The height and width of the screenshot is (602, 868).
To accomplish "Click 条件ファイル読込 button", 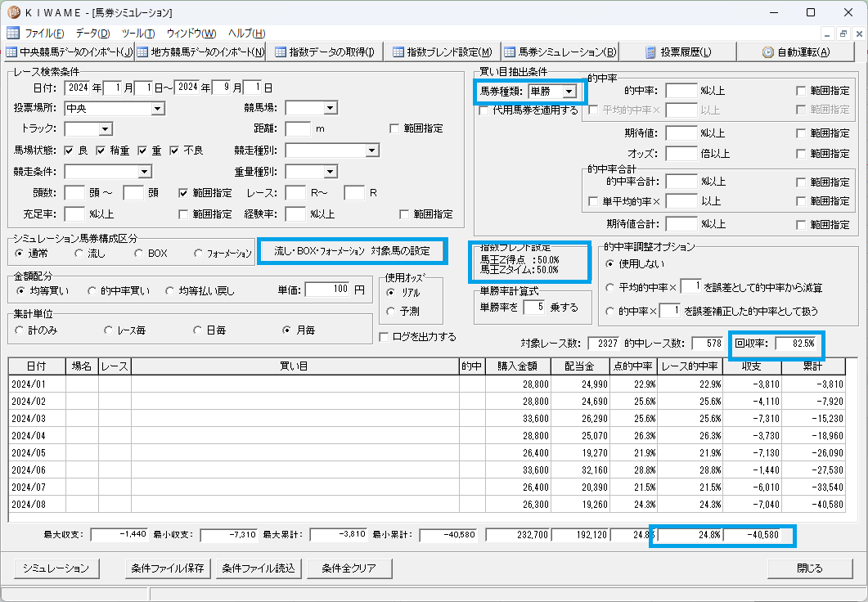I will (x=258, y=568).
